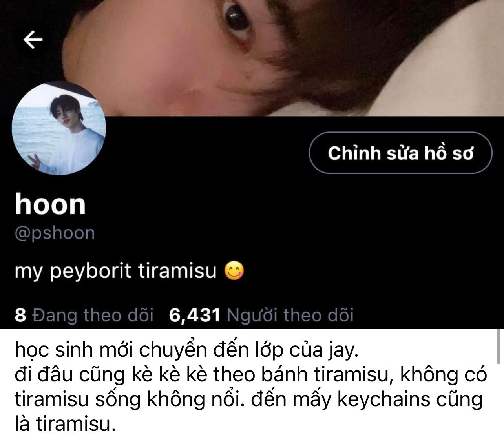Open the round profile avatar photo
This screenshot has width=504, height=445.
tap(59, 128)
